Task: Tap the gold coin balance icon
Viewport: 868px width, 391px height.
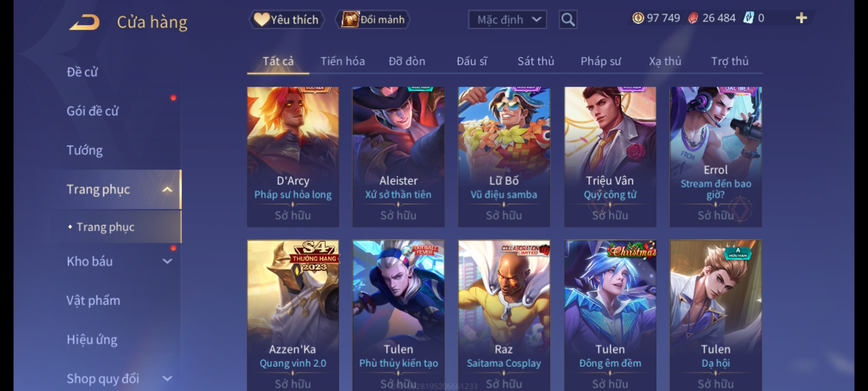Action: pos(638,18)
